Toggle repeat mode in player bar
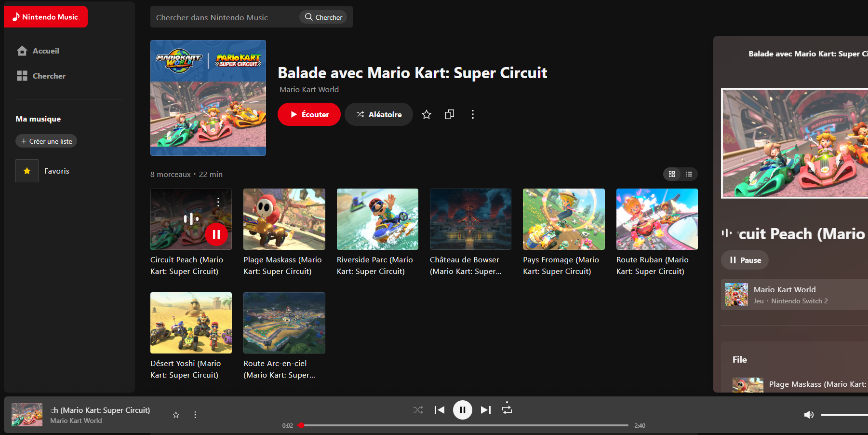Viewport: 868px width, 435px height. (507, 409)
